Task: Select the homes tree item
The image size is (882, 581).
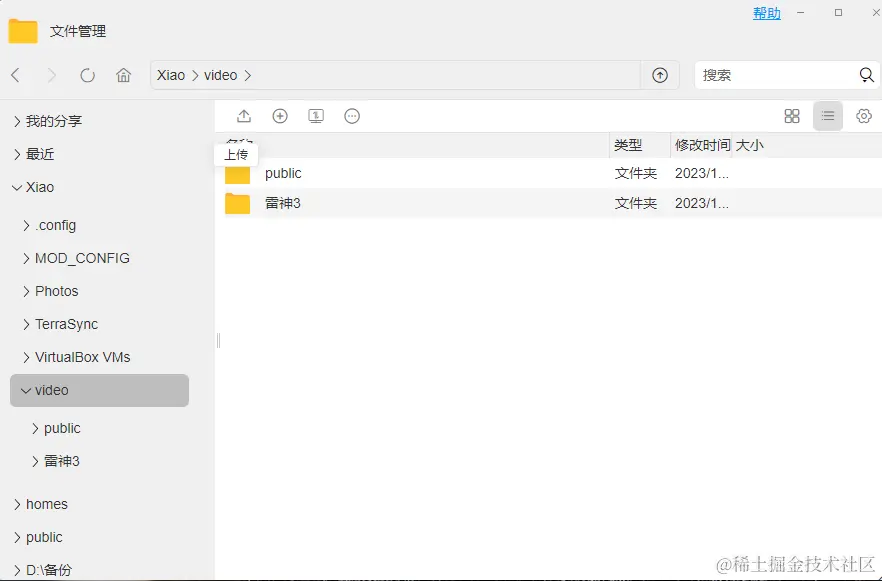Action: [47, 504]
